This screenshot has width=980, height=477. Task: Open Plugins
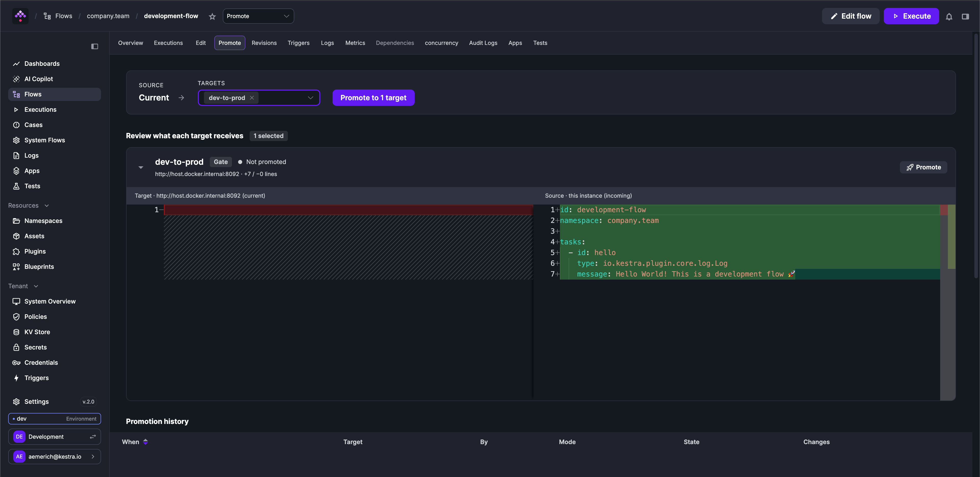54,252
